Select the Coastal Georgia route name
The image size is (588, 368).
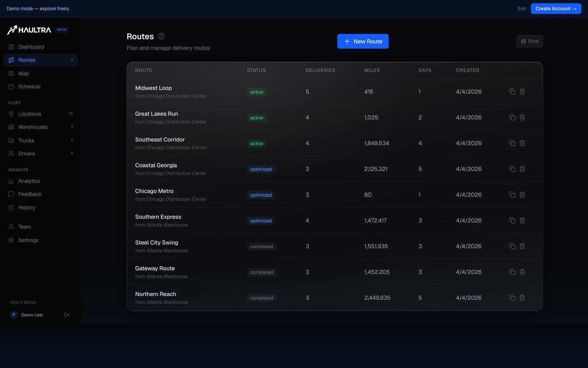click(x=156, y=165)
